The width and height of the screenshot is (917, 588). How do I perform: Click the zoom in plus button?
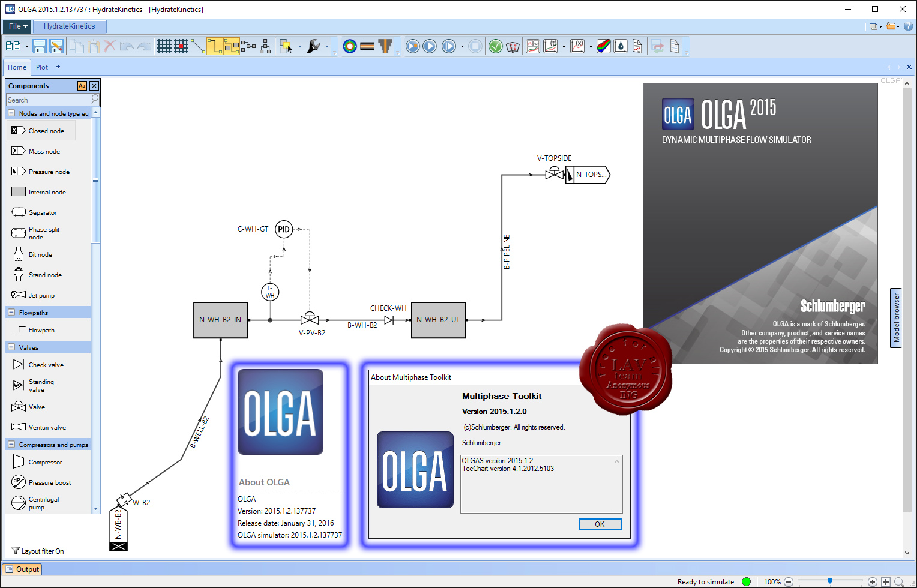(x=873, y=581)
